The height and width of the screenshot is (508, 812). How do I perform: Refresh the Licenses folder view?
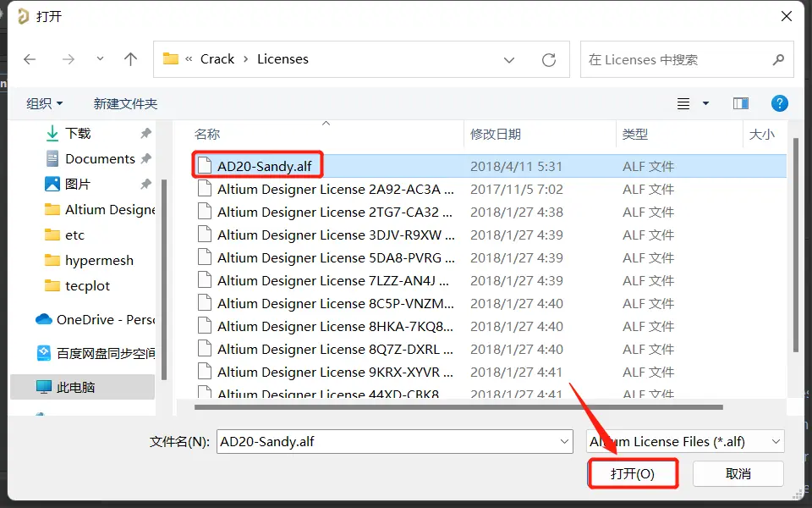pos(549,60)
